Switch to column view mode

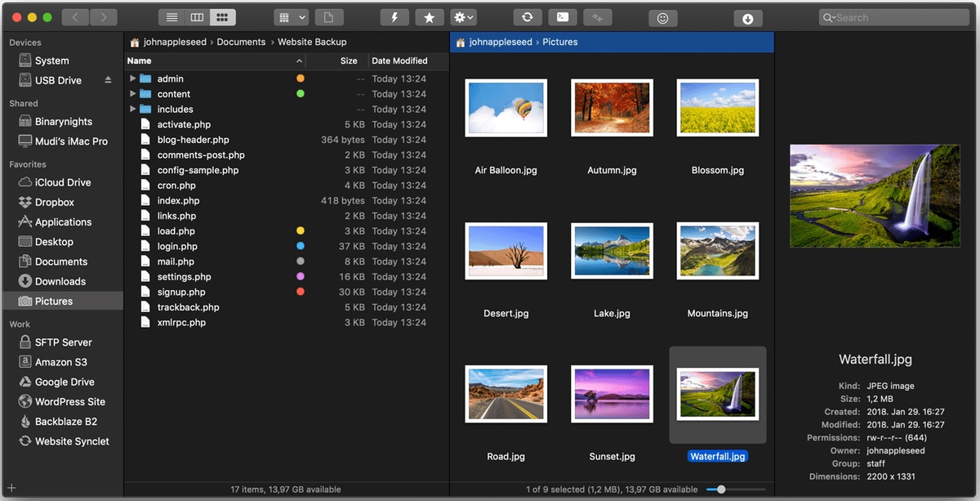(197, 17)
